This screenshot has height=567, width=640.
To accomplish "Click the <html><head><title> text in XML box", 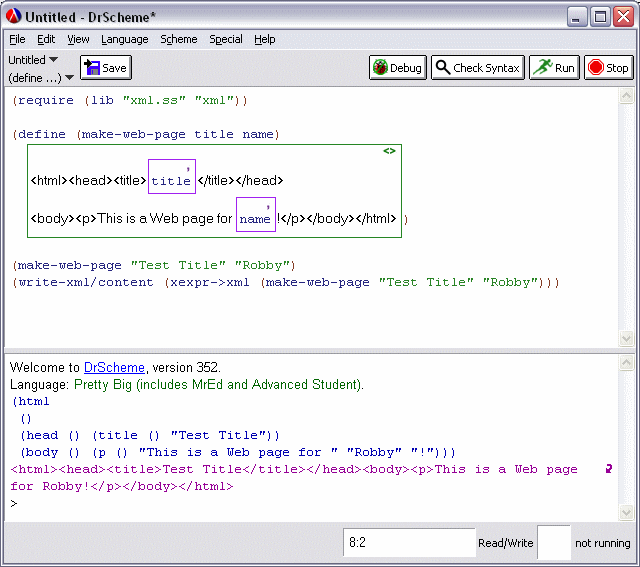I will point(88,180).
